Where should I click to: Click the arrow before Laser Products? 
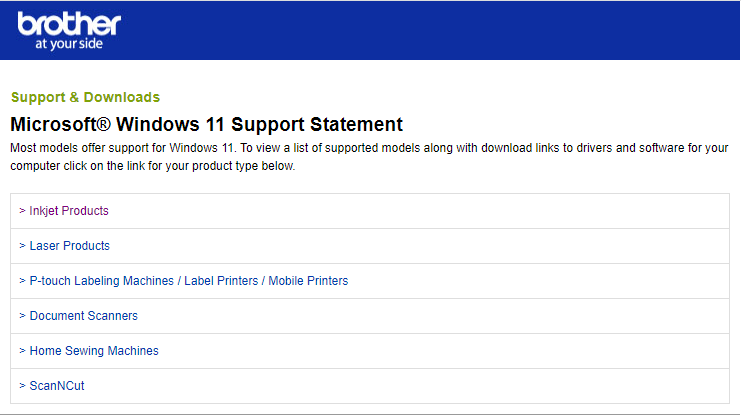coord(22,246)
